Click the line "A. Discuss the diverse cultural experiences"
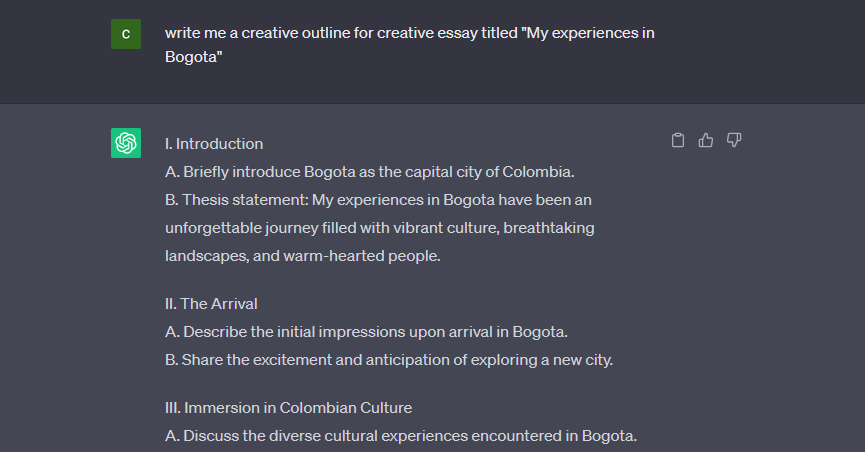Screen dimensions: 865x452 (401, 435)
